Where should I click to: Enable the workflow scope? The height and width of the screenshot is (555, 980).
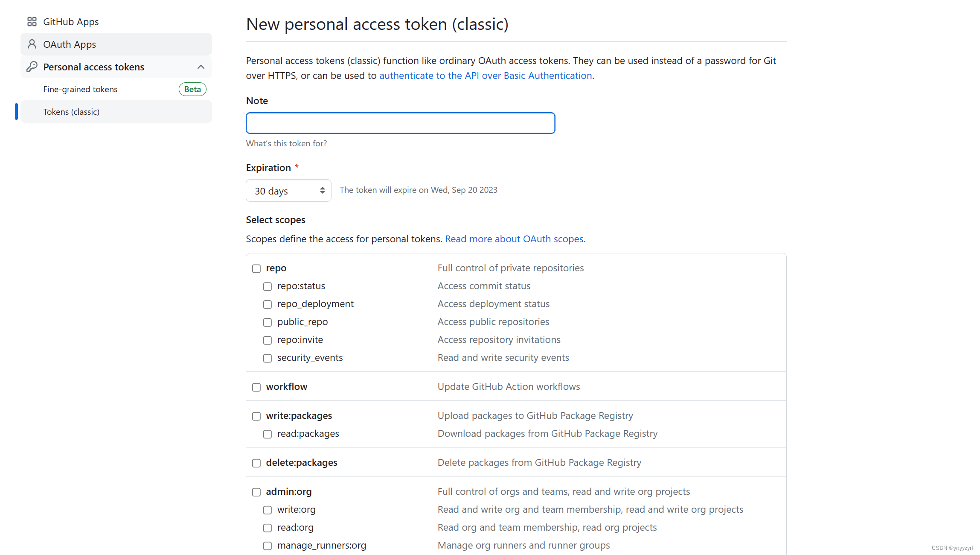coord(256,387)
